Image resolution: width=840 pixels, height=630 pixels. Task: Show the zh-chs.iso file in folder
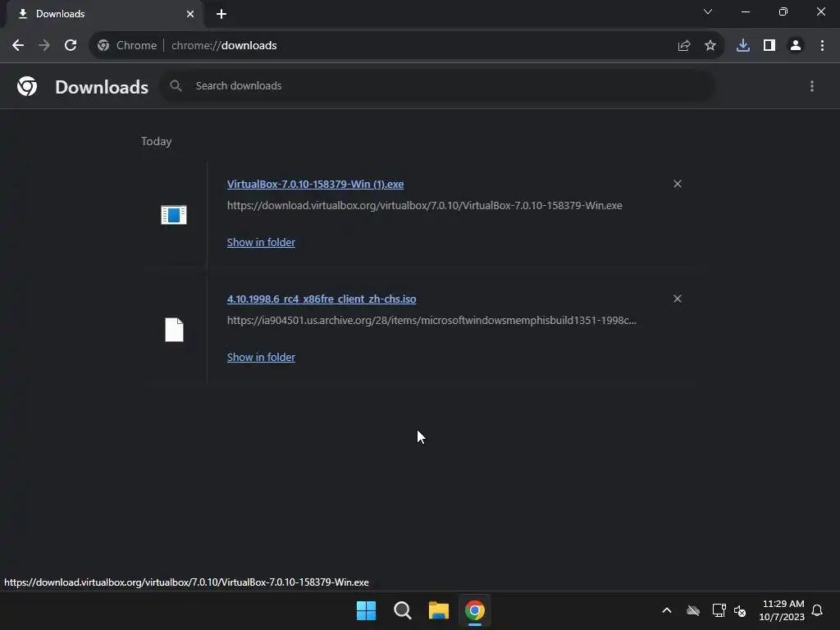[261, 358]
